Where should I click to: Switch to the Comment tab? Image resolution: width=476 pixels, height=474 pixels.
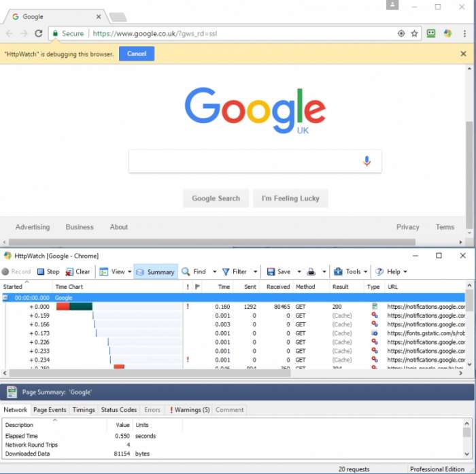pos(230,409)
